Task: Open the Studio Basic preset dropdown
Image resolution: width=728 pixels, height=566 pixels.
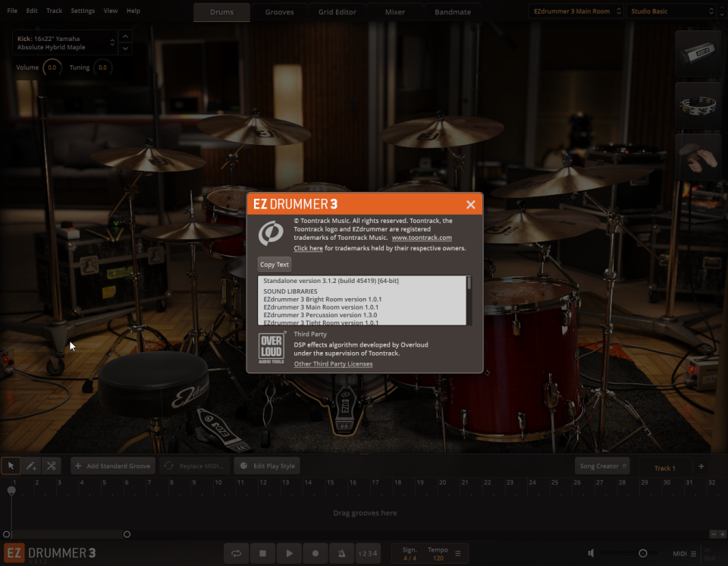Action: point(671,11)
